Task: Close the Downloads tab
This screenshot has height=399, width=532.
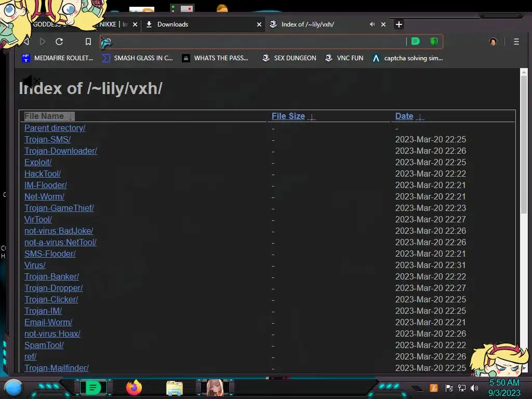Action: click(x=259, y=24)
